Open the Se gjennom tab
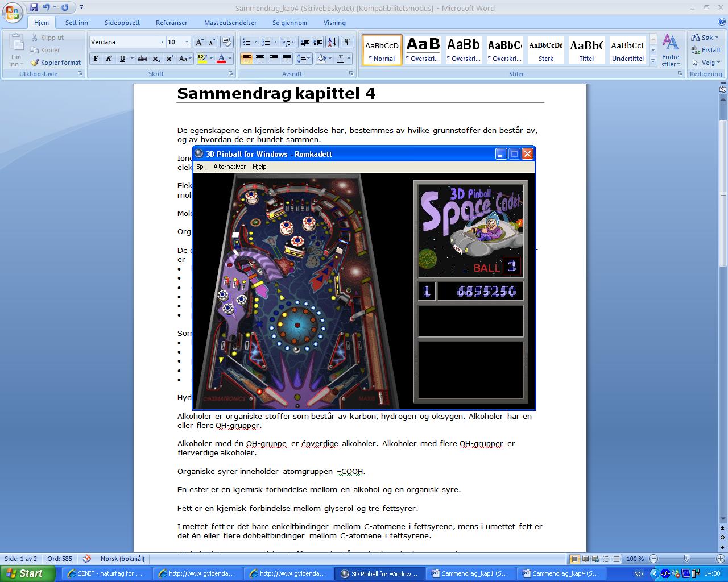The height and width of the screenshot is (582, 728). (289, 23)
